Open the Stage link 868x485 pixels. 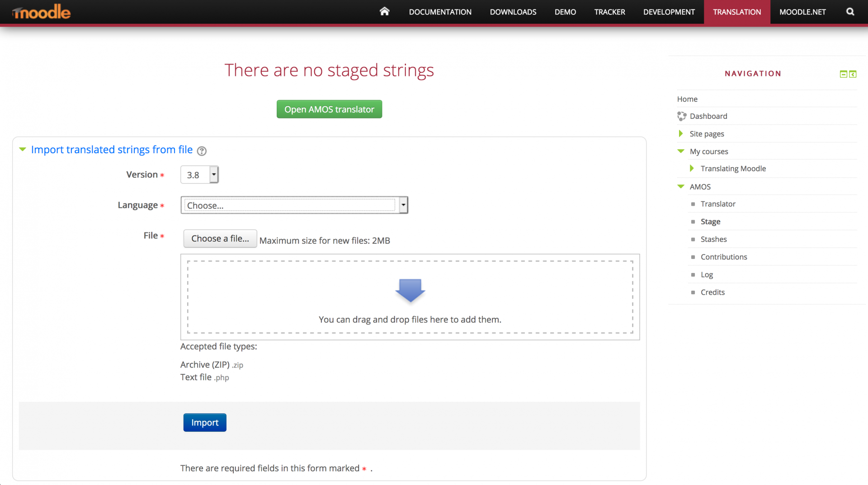coord(710,221)
